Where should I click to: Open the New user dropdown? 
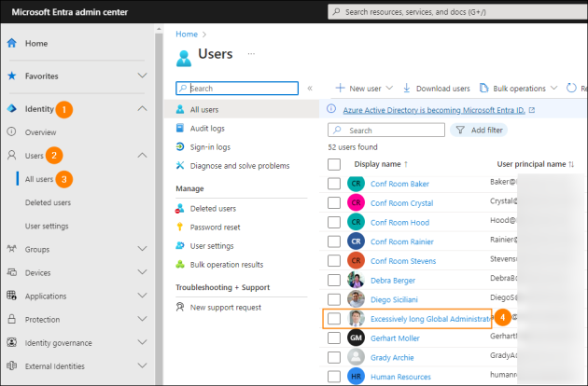coord(364,89)
